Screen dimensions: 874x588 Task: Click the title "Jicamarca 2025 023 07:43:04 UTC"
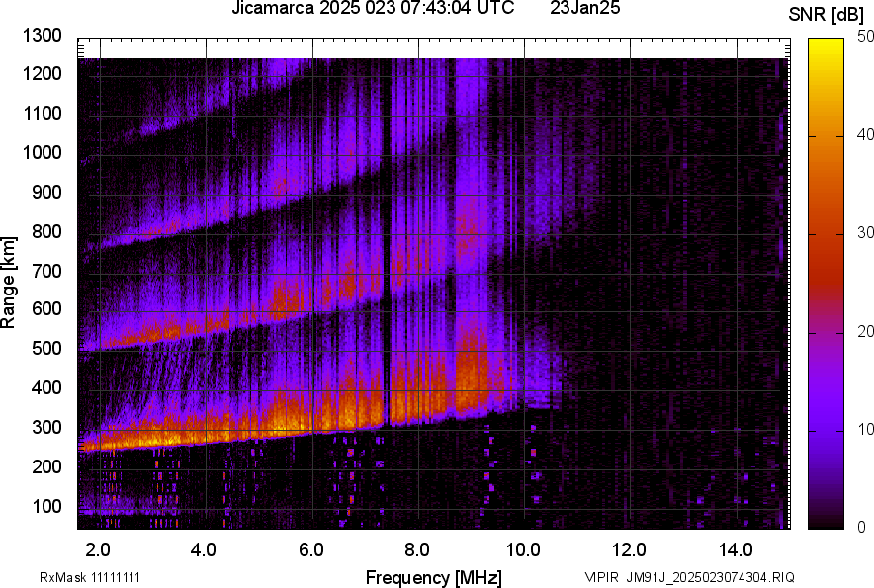373,8
